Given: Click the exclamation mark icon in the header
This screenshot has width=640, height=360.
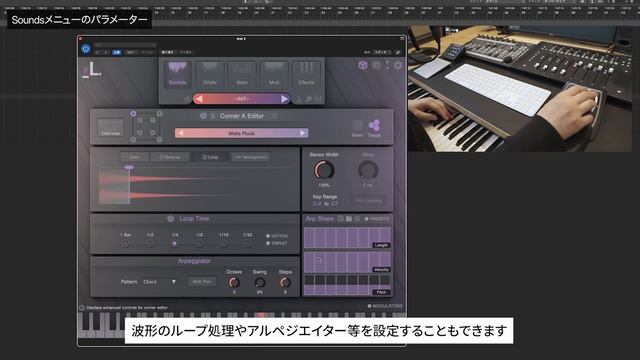Looking at the screenshot, I should coord(387,65).
